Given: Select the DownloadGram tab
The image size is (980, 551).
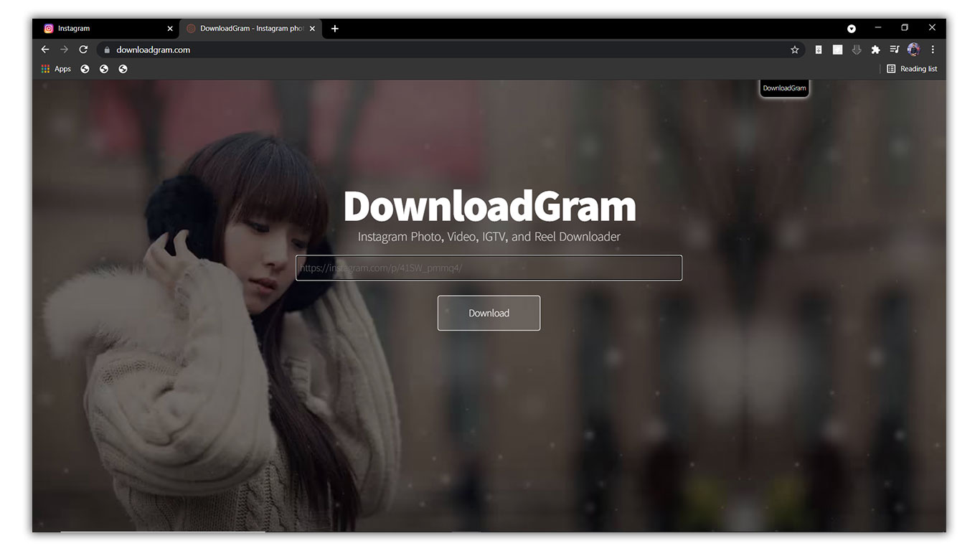Looking at the screenshot, I should [250, 29].
